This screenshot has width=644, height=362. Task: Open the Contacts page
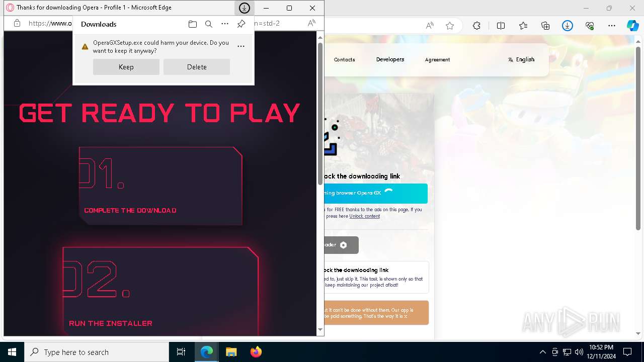[x=345, y=59]
